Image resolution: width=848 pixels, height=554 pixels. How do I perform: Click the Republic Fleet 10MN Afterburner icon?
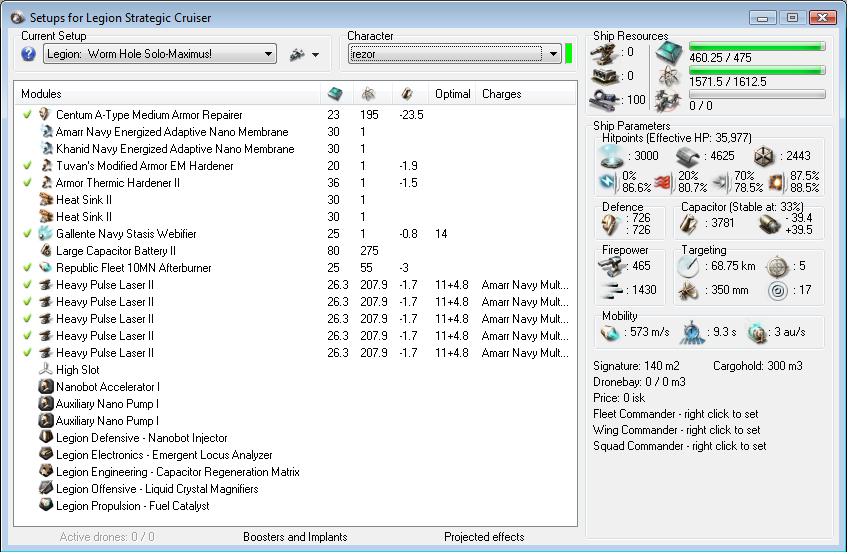45,268
